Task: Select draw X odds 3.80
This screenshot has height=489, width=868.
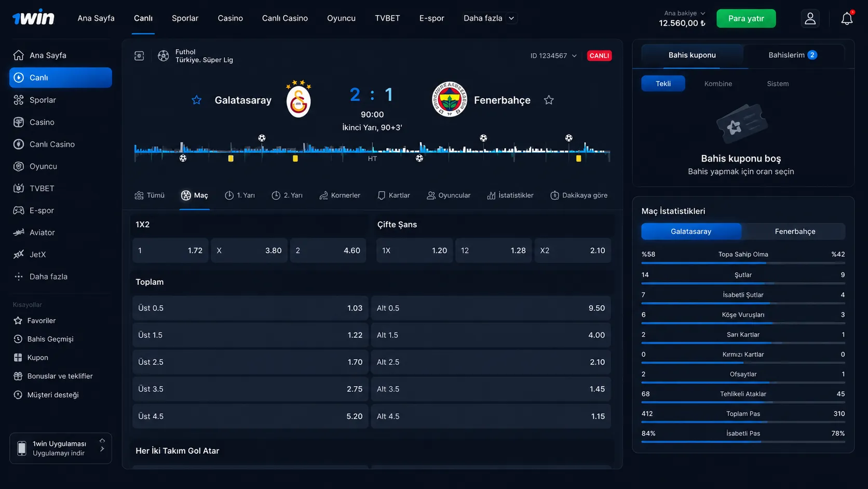Action: pos(249,250)
